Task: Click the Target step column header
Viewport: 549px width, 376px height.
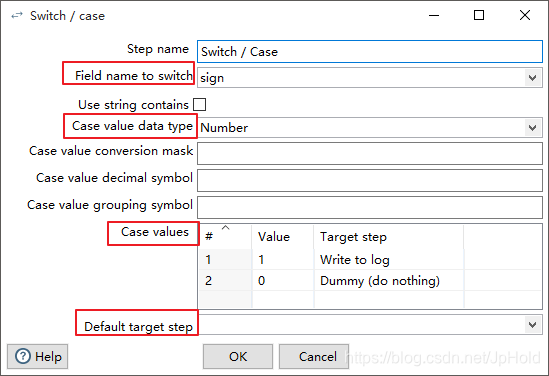Action: click(389, 237)
